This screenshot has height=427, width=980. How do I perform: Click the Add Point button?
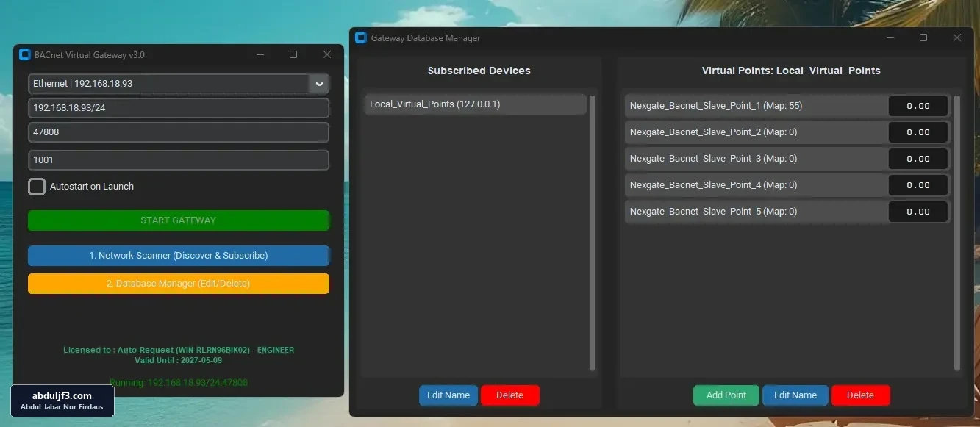[x=726, y=395]
